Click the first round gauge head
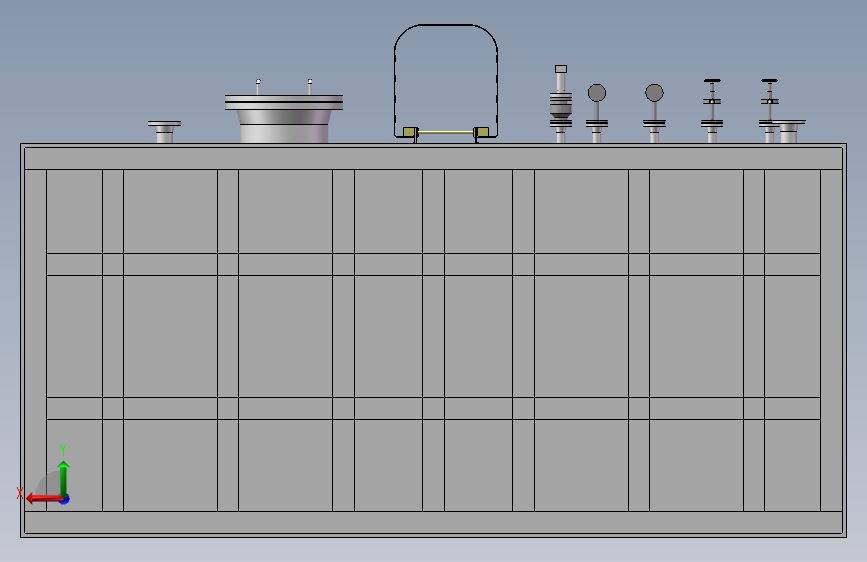The height and width of the screenshot is (562, 867). (597, 93)
